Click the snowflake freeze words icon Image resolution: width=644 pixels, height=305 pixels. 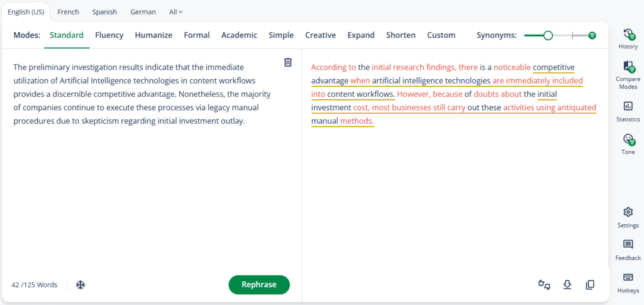[80, 285]
